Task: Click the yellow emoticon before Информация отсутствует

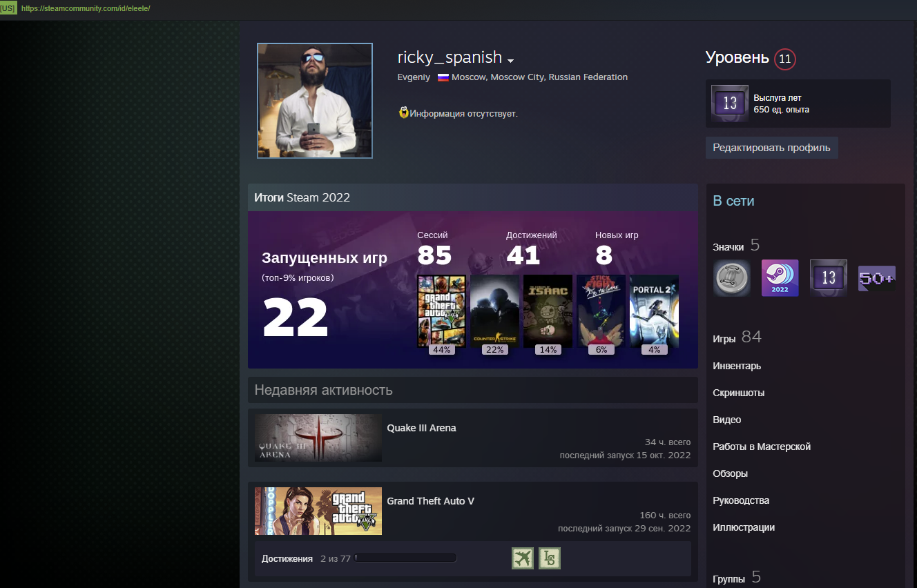Action: pos(404,112)
